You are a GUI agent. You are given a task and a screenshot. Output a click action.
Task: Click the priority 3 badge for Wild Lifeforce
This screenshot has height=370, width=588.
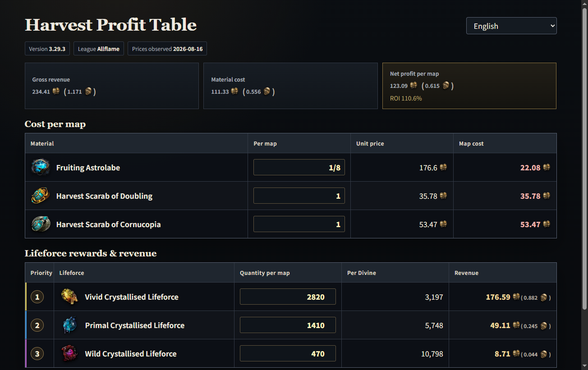[x=37, y=353]
